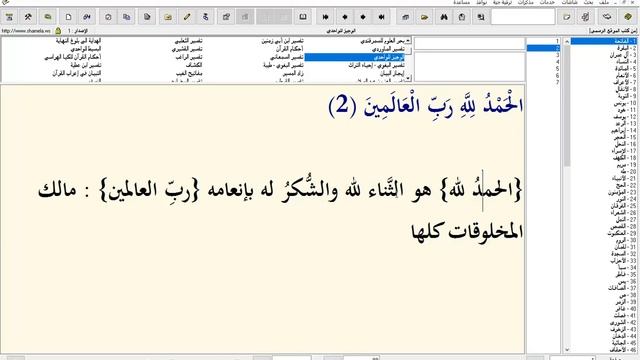This screenshot has height=360, width=640.
Task: Open the بحث menu
Action: tap(588, 2)
